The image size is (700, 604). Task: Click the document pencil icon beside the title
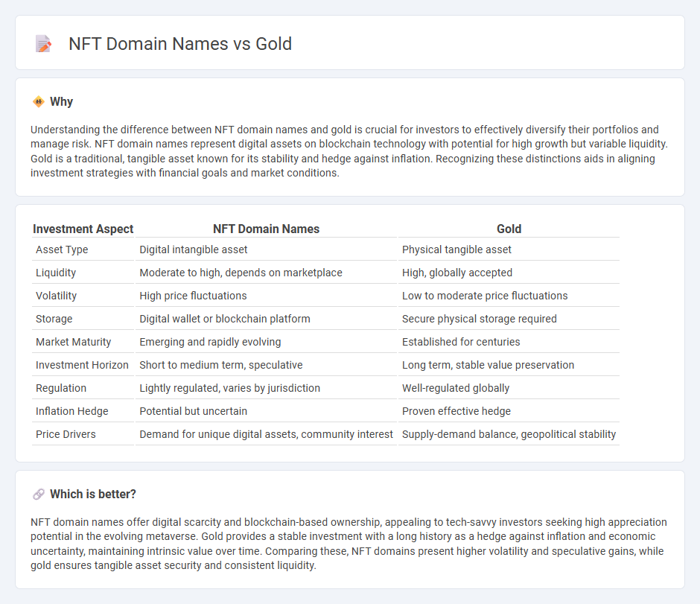click(x=43, y=44)
